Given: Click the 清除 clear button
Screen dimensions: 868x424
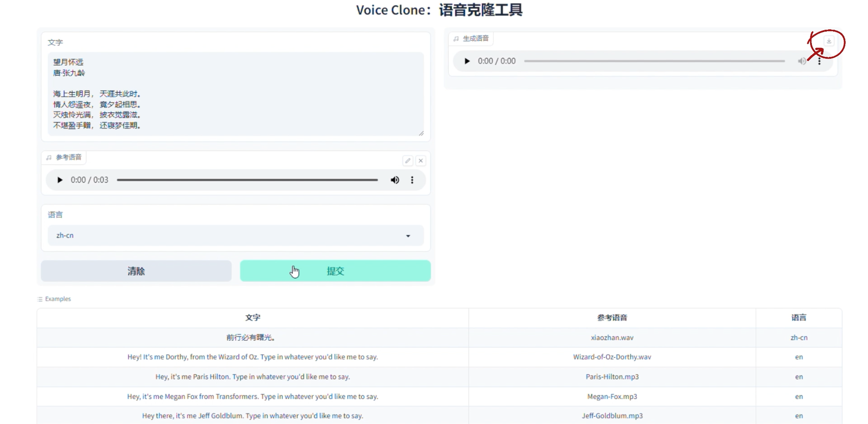Looking at the screenshot, I should pos(136,271).
